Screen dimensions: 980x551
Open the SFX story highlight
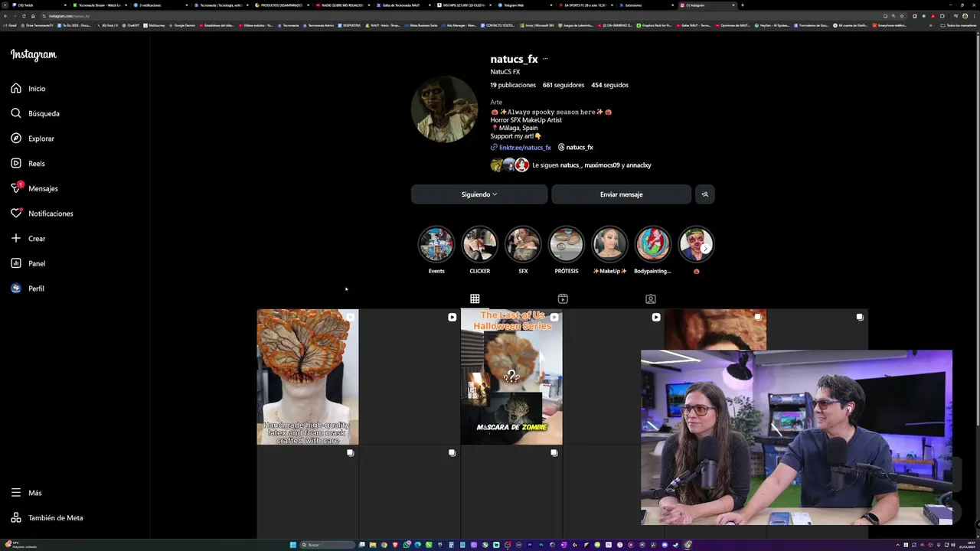coord(523,245)
